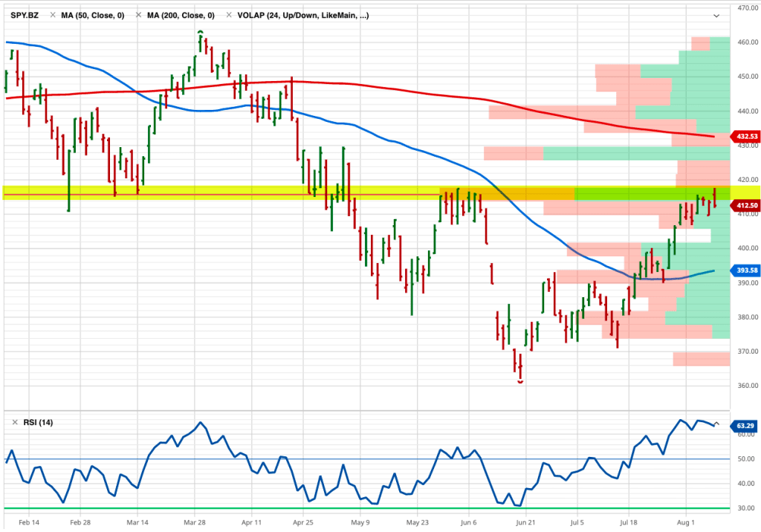761x532 pixels.
Task: Expand the chevron dropdown in the chart legend
Action: [716, 16]
